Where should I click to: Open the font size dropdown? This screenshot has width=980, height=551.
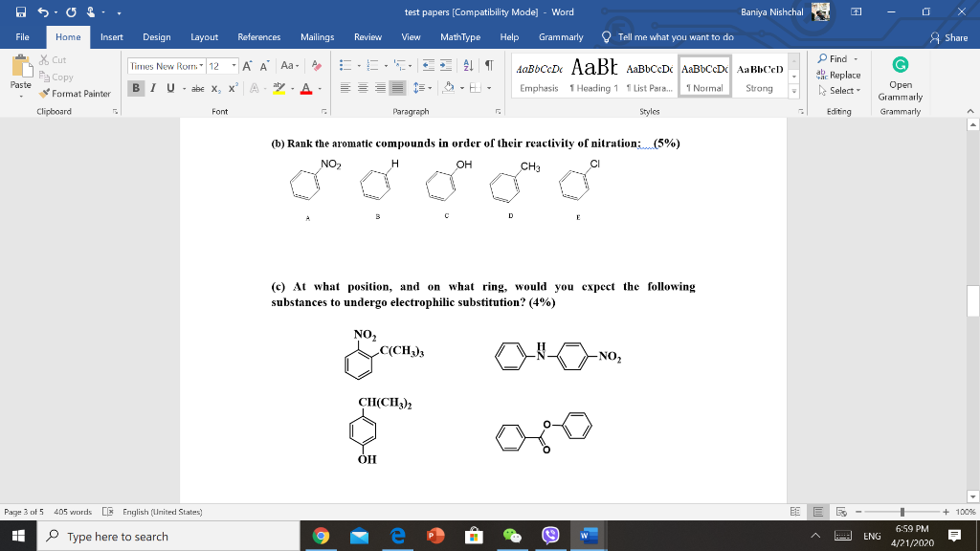233,65
